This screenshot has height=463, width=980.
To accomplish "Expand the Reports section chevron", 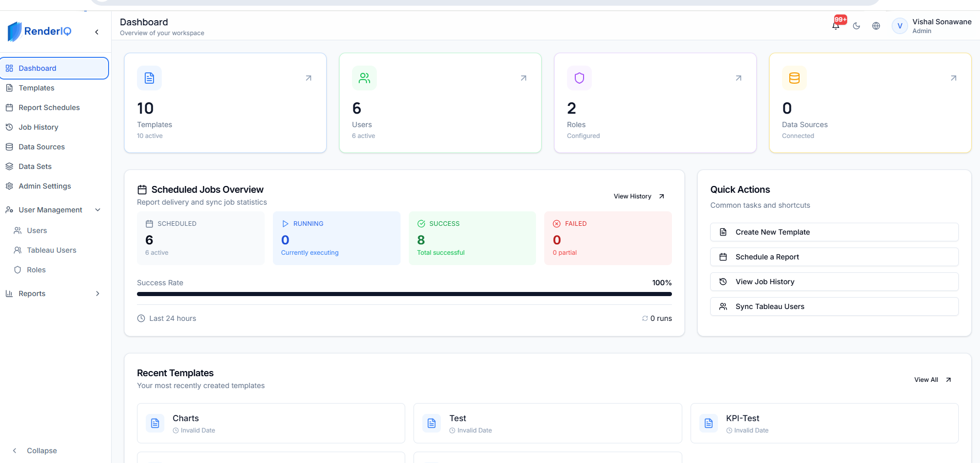I will pos(98,294).
